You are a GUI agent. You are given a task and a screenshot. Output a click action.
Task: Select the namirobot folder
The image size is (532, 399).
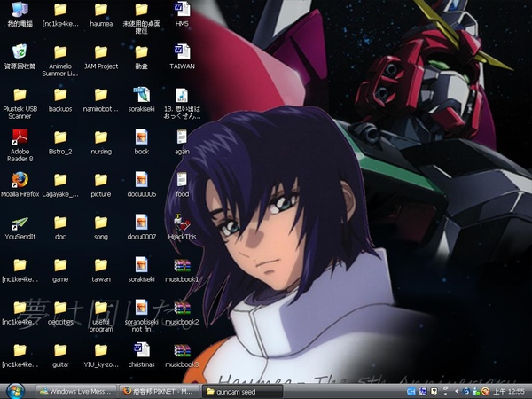(101, 99)
